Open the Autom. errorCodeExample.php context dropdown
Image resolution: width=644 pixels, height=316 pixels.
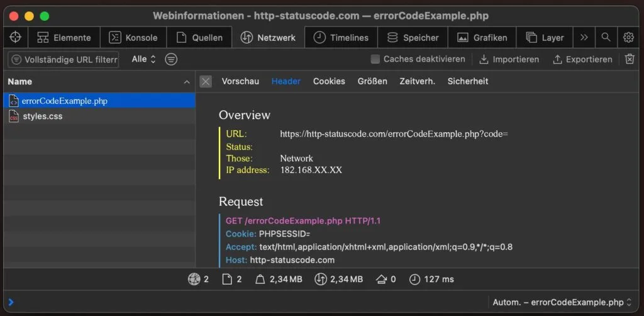tap(562, 302)
